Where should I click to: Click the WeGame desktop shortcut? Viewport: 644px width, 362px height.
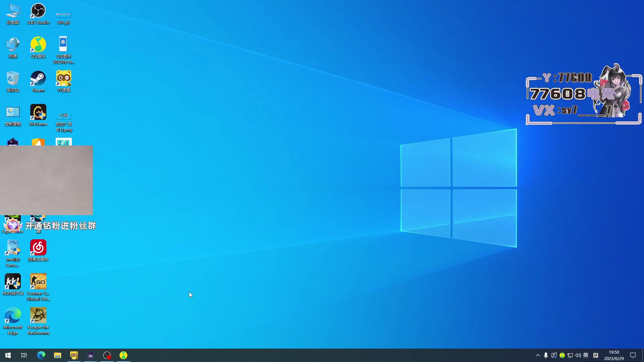click(38, 113)
